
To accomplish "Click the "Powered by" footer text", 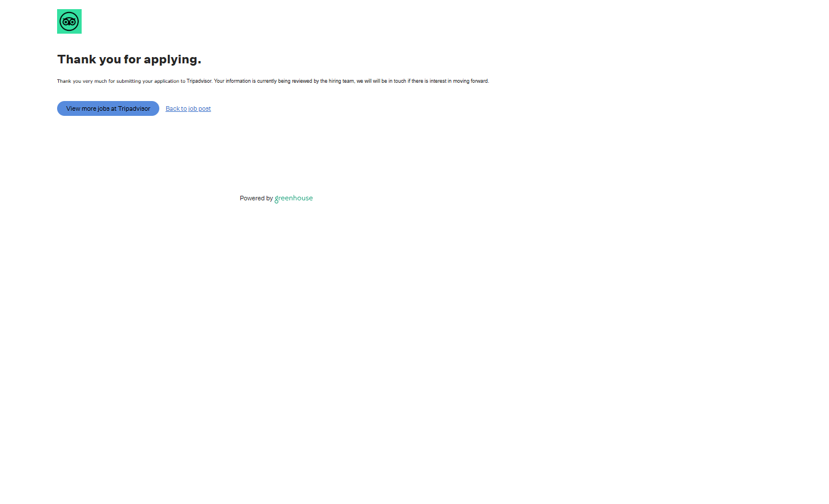I will (x=256, y=199).
